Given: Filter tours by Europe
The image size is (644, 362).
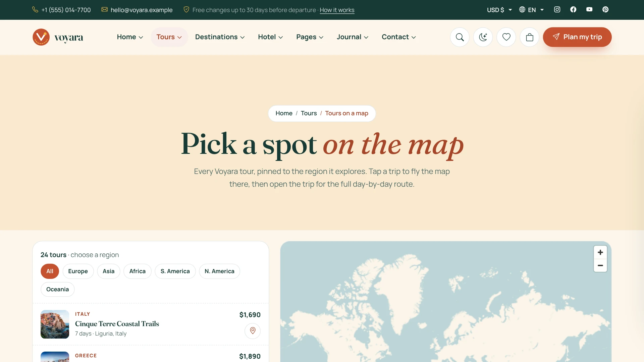Looking at the screenshot, I should click(x=78, y=271).
